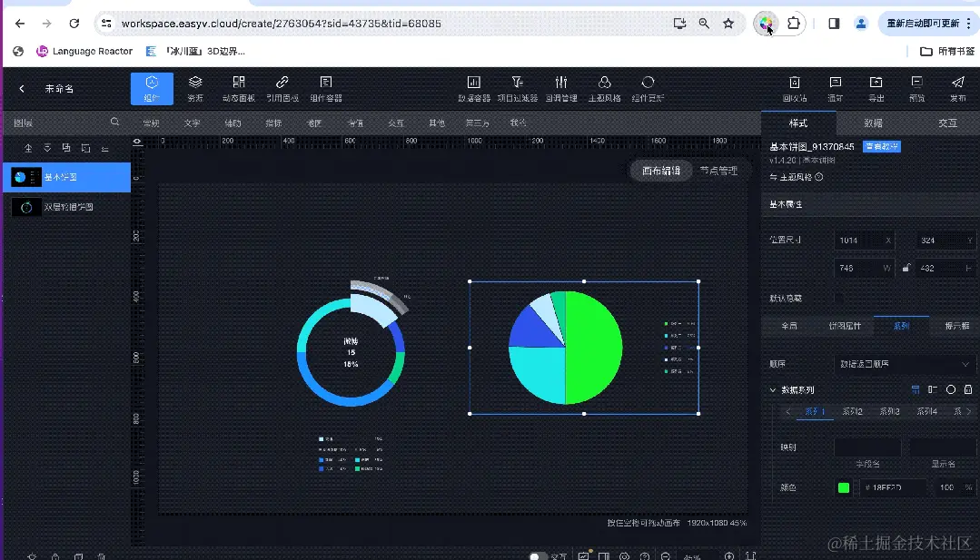Image resolution: width=980 pixels, height=560 pixels.
Task: Click the layer panel search magnifier icon
Action: click(115, 122)
